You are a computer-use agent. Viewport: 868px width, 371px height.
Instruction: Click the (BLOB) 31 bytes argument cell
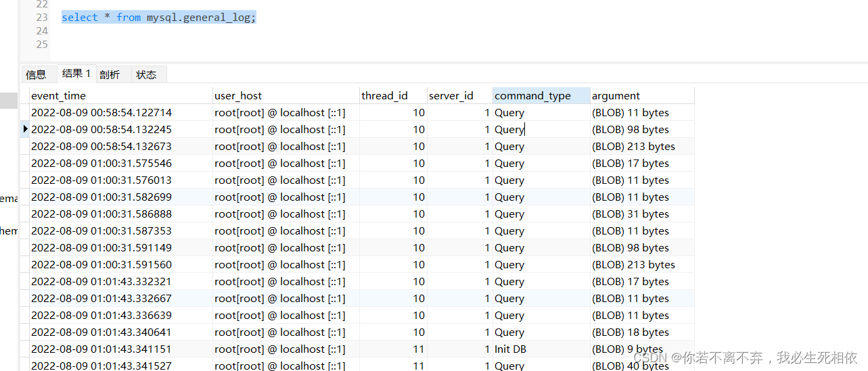coord(642,214)
